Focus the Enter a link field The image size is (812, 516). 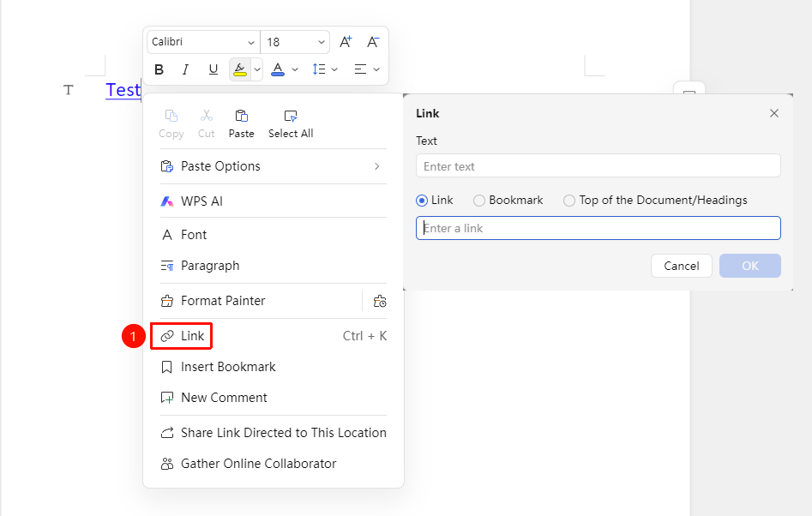tap(598, 228)
